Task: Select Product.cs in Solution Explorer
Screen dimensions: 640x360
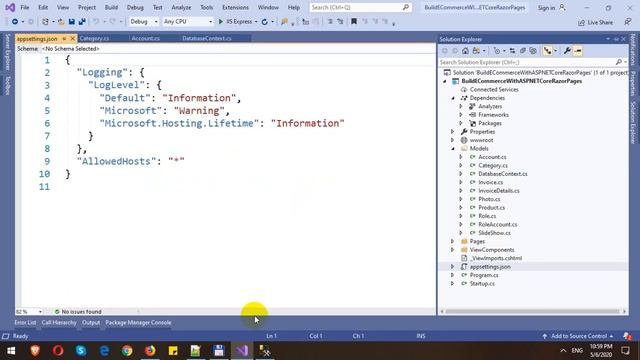Action: (x=491, y=208)
